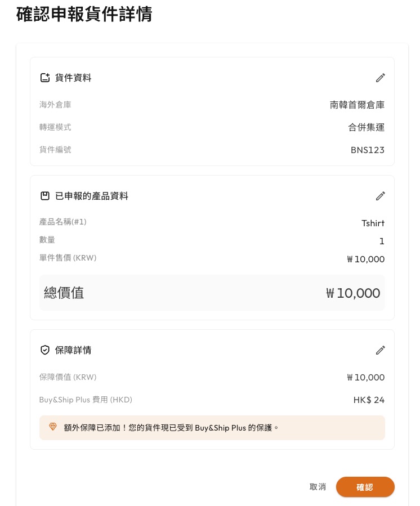Click the package icon next to 貨件資料
420x506 pixels.
(45, 78)
